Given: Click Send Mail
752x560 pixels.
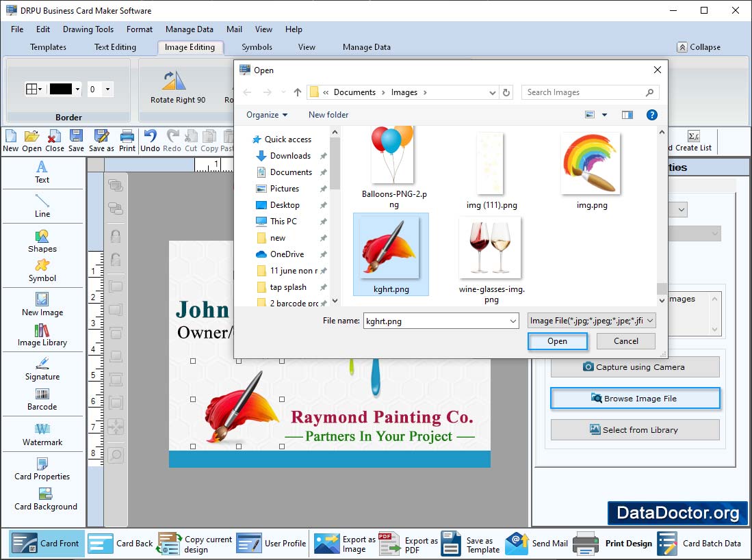Looking at the screenshot, I should 536,543.
